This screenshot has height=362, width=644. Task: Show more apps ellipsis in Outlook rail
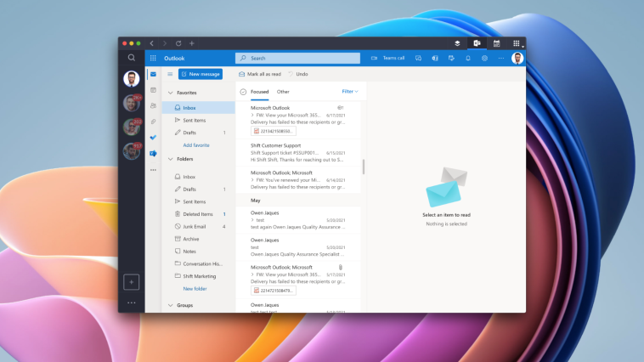click(x=153, y=170)
